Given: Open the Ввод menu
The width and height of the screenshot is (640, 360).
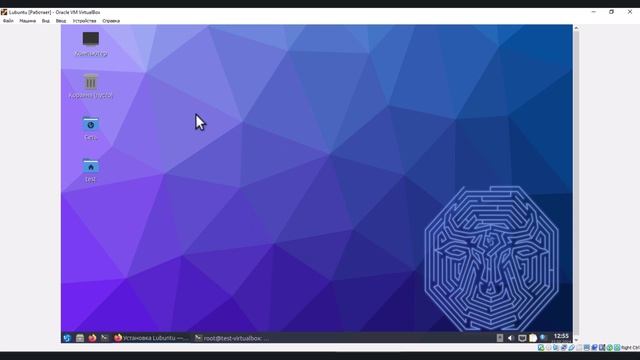Looking at the screenshot, I should click(61, 21).
